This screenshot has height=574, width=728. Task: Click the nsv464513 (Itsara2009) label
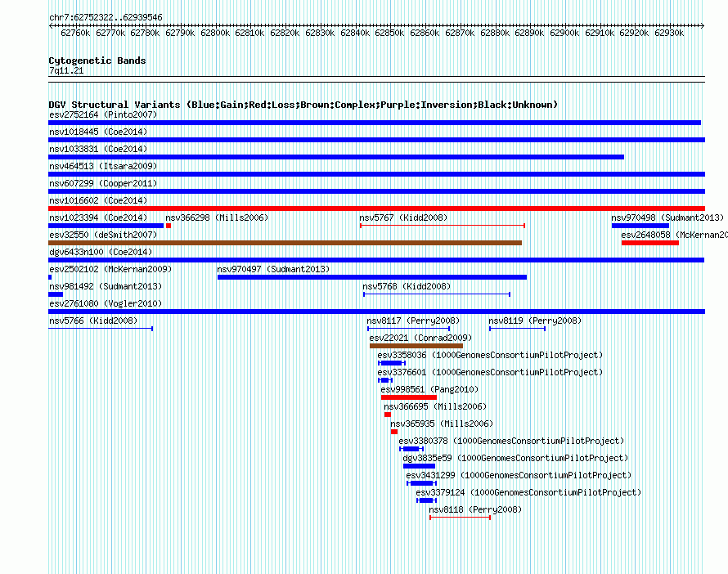point(103,166)
